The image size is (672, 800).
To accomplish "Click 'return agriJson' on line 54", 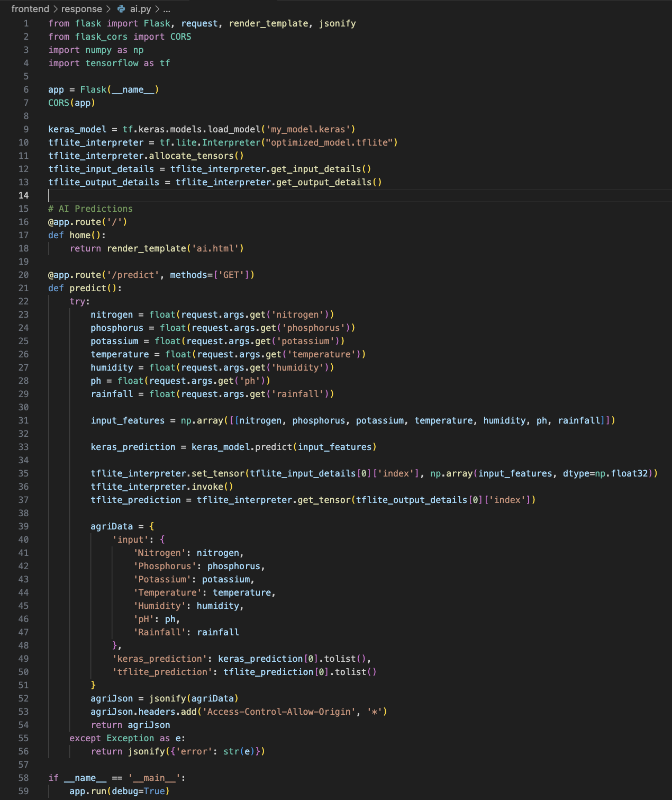I will [130, 725].
